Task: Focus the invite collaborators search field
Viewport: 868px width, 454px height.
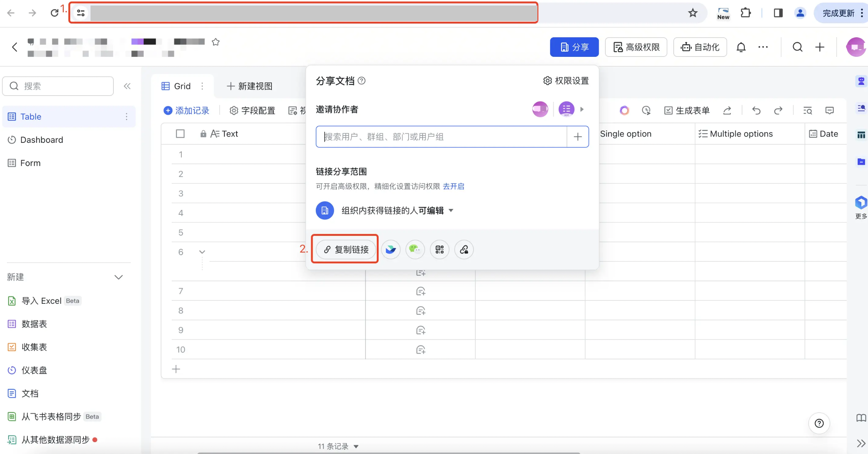Action: click(441, 137)
